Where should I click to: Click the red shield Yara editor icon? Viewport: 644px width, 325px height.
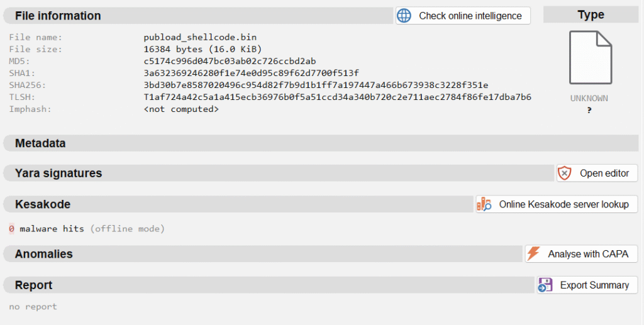point(565,174)
